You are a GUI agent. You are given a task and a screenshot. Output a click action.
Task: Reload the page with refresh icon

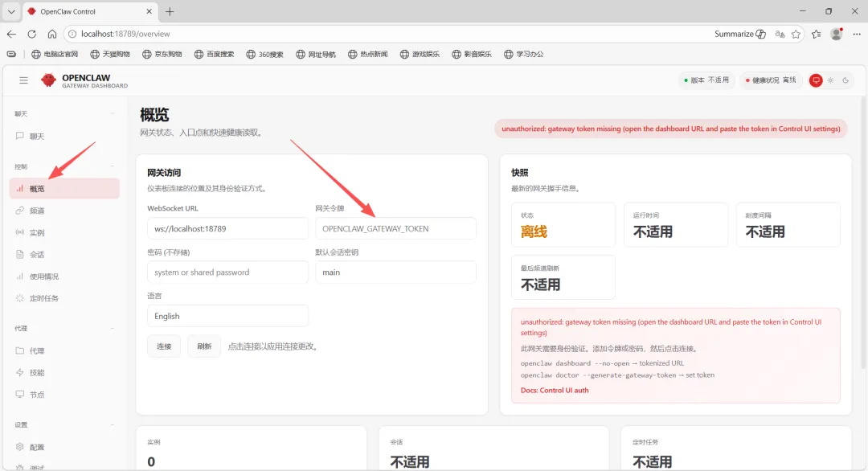(31, 34)
